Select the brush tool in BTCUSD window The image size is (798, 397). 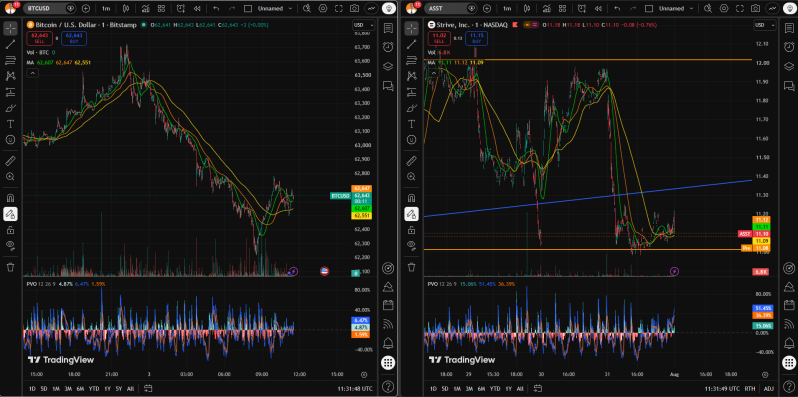point(10,108)
